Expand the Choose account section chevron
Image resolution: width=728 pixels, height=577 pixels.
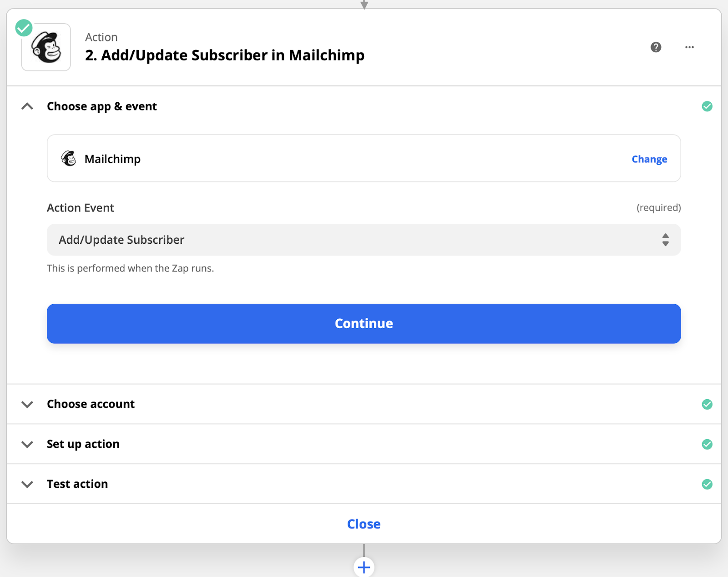(x=27, y=404)
